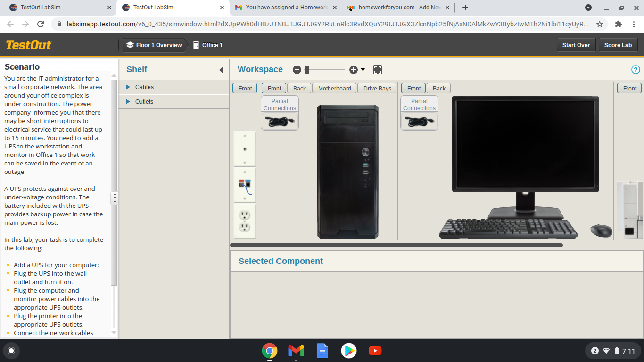
Task: Open the help question mark icon
Action: pyautogui.click(x=636, y=70)
